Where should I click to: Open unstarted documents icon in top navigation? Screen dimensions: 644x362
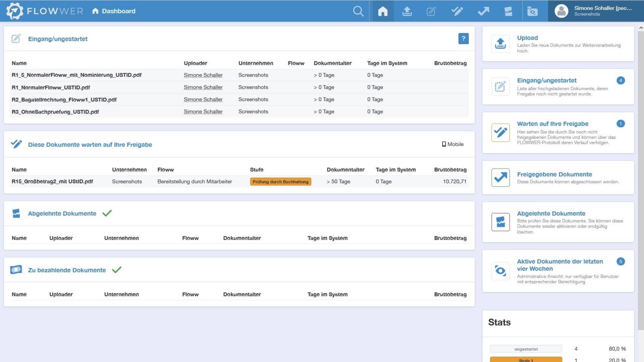click(431, 11)
